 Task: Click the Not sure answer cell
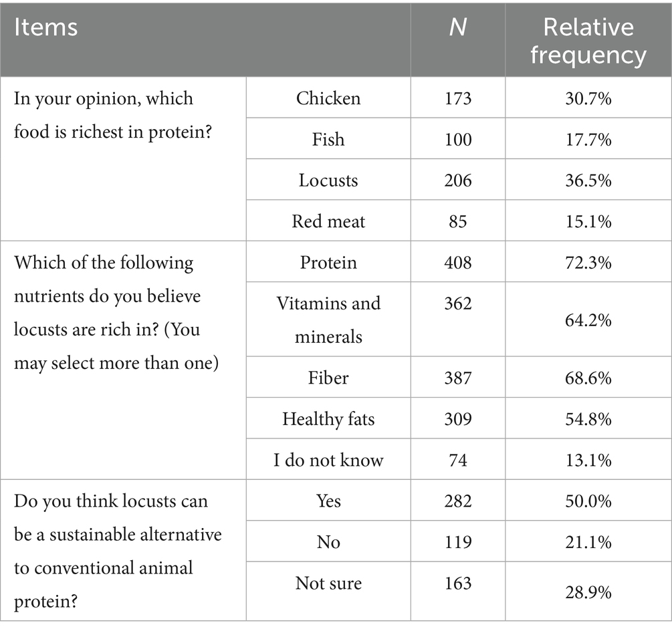pyautogui.click(x=328, y=583)
